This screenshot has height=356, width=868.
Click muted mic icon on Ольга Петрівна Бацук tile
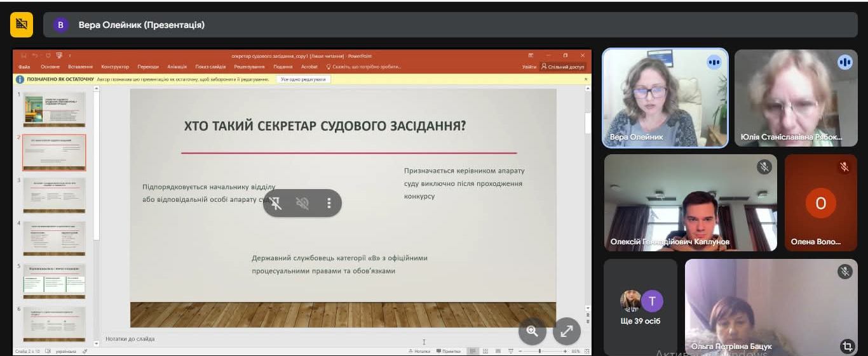[844, 272]
